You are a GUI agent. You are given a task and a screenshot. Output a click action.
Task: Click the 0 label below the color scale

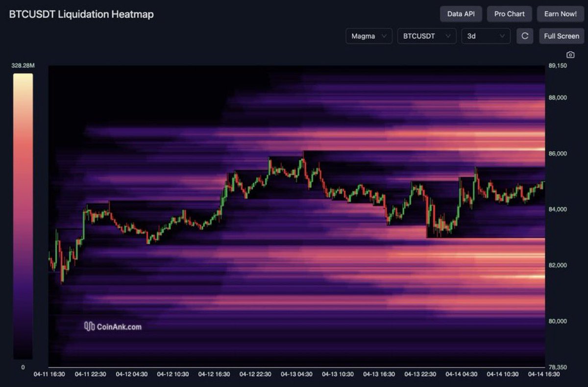[23, 367]
